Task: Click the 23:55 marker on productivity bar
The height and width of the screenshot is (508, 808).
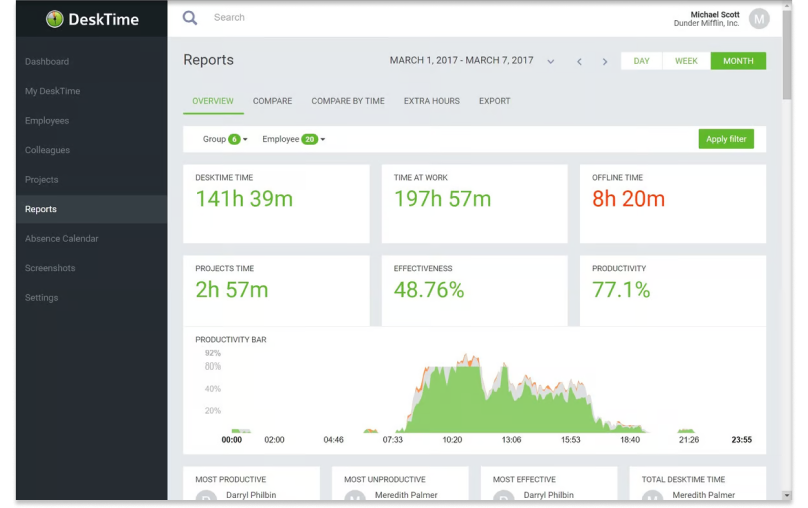Action: click(x=742, y=440)
